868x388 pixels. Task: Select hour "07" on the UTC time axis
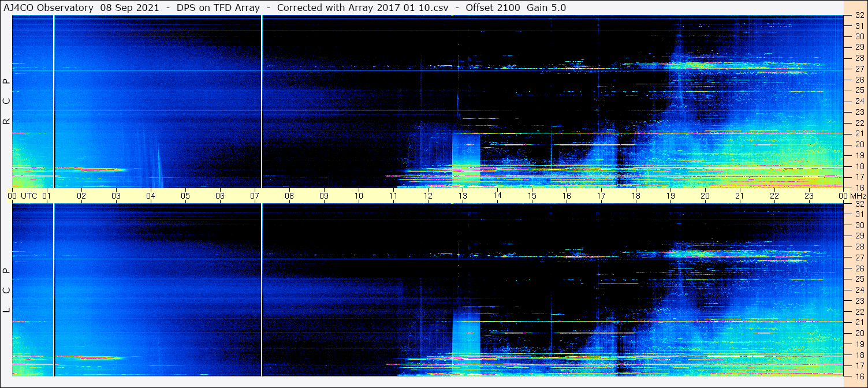(x=255, y=196)
